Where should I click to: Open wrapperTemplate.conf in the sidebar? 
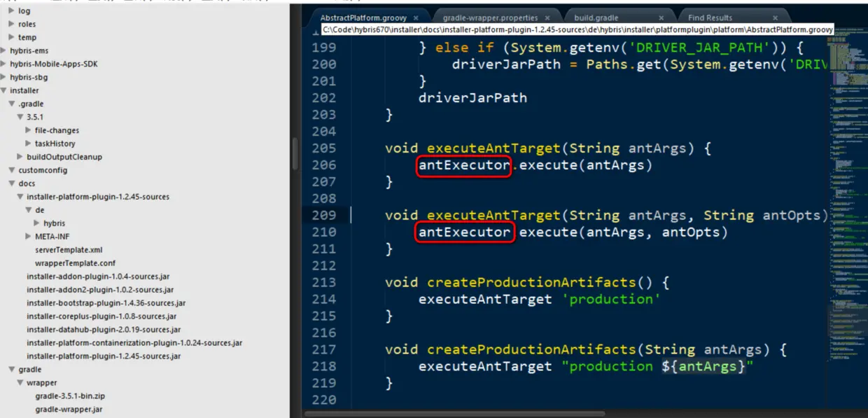(x=75, y=263)
